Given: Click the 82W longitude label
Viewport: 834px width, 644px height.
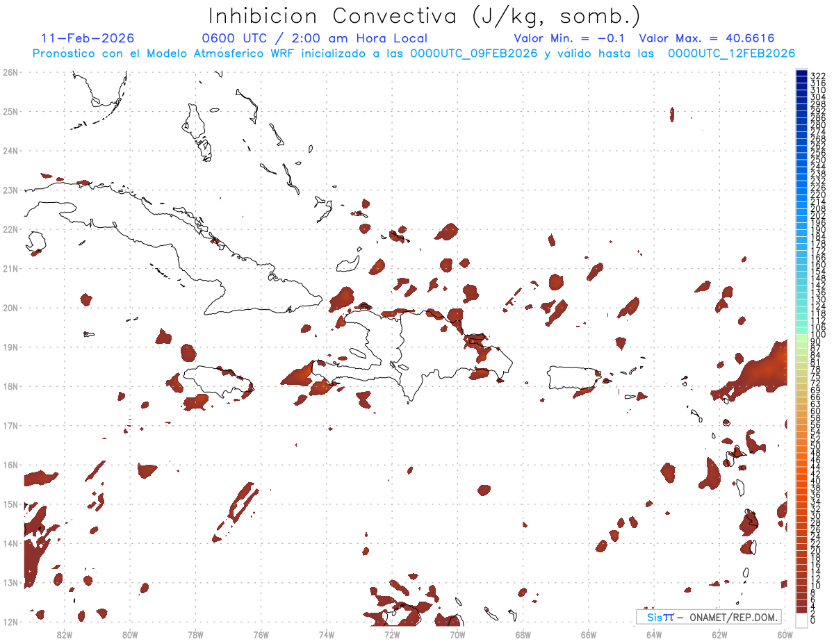Looking at the screenshot, I should pos(65,634).
